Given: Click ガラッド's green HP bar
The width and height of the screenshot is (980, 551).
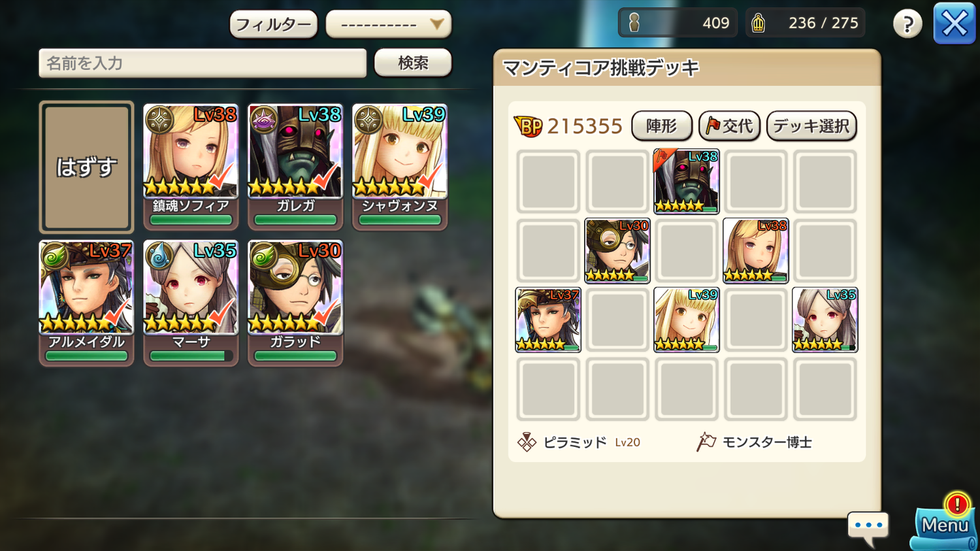Looking at the screenshot, I should pos(295,356).
